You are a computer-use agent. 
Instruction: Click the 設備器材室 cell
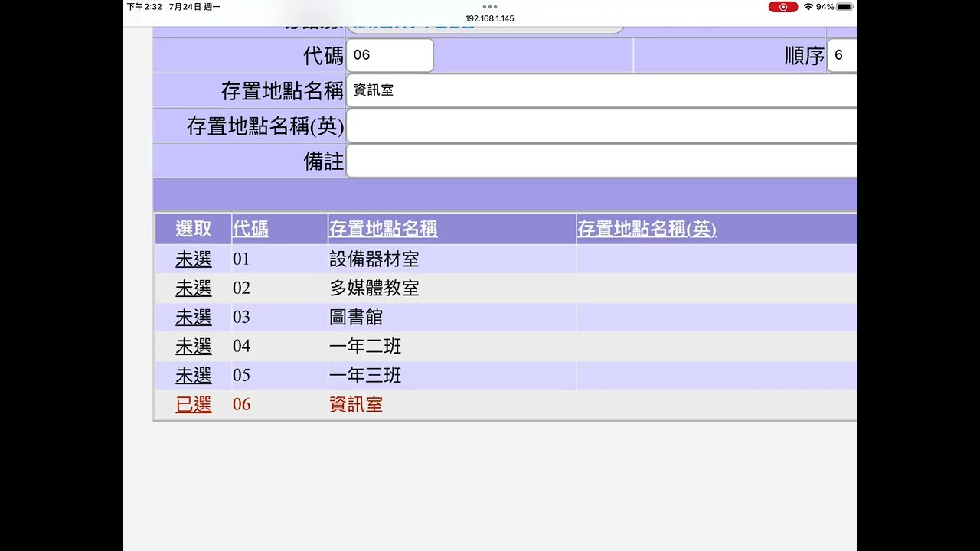tap(374, 259)
